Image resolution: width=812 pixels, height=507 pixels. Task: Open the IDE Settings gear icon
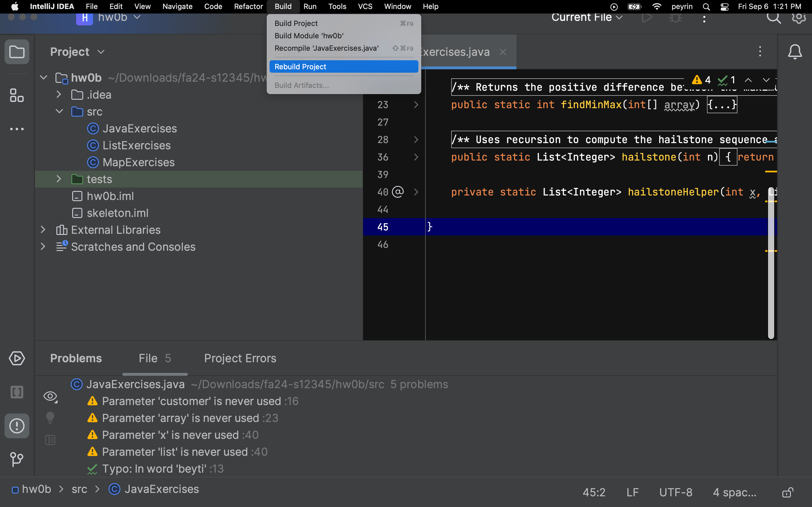[x=799, y=18]
